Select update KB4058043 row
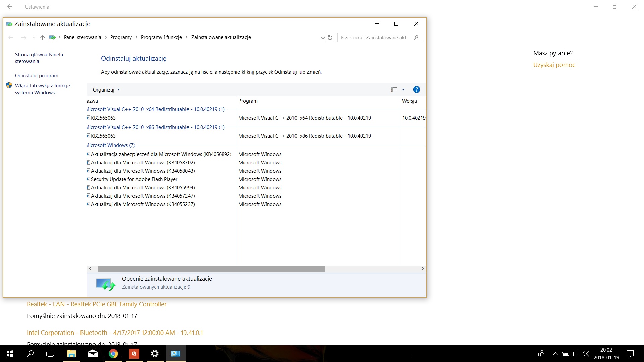 pos(256,171)
